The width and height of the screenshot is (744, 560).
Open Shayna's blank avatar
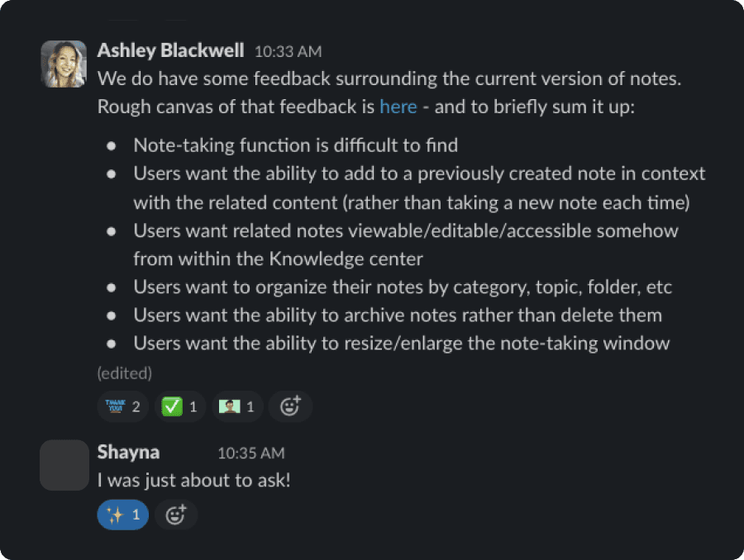[64, 465]
